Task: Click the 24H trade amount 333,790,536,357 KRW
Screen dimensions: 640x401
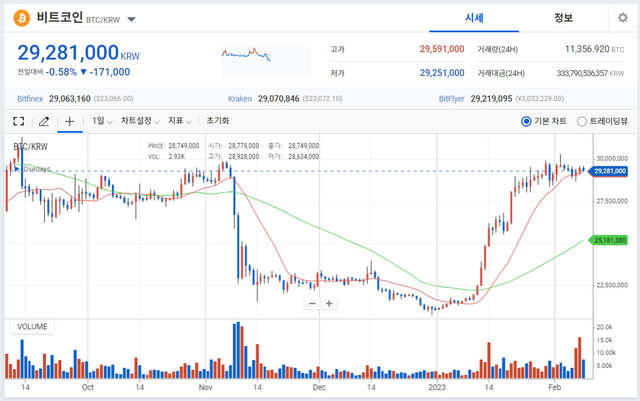Action: (590, 74)
